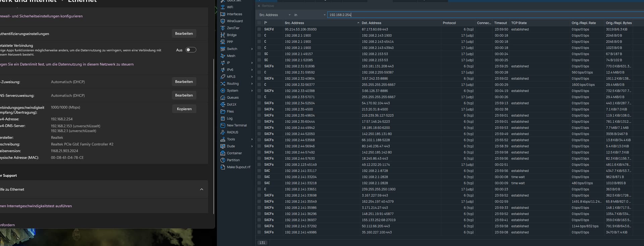This screenshot has width=644, height=246.
Task: Open the Queues menu icon
Action: pos(223,98)
